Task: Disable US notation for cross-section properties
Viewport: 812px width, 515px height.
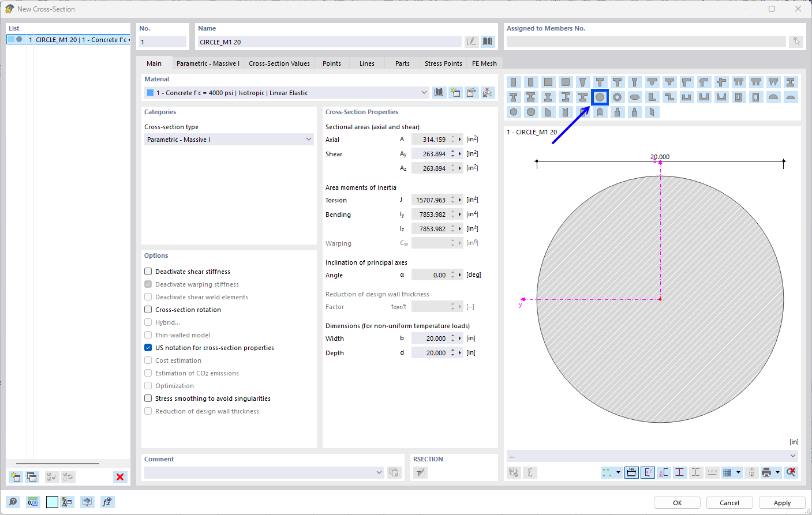Action: pos(148,348)
